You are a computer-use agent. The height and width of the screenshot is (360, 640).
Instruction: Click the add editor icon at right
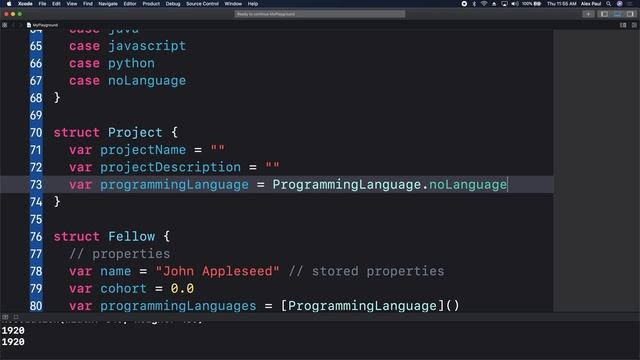634,25
